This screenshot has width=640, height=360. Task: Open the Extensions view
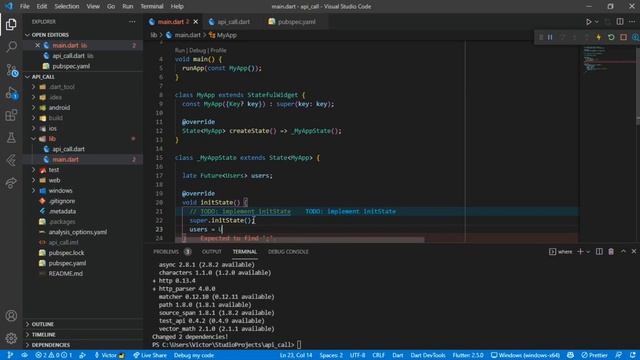point(11,116)
